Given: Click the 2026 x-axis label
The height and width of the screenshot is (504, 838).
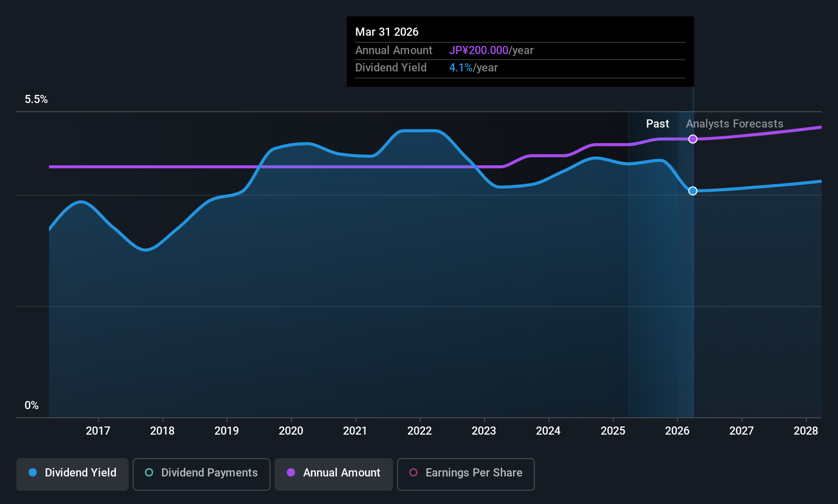Looking at the screenshot, I should tap(677, 431).
